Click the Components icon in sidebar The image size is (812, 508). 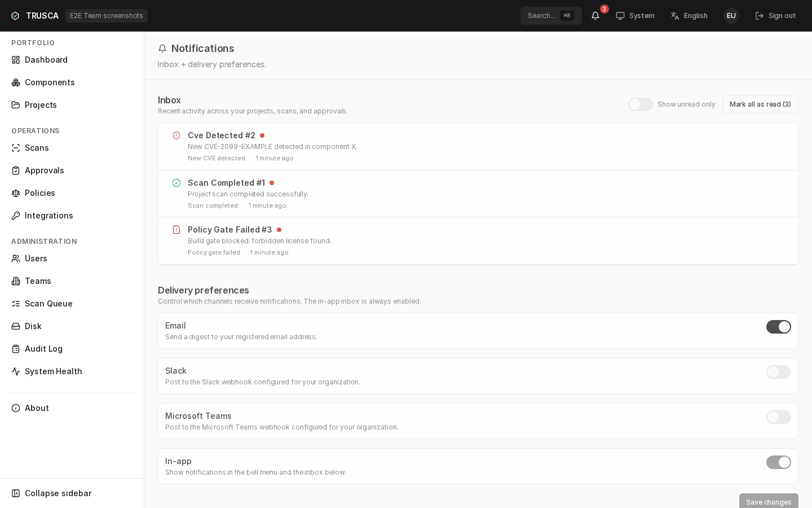pos(16,82)
